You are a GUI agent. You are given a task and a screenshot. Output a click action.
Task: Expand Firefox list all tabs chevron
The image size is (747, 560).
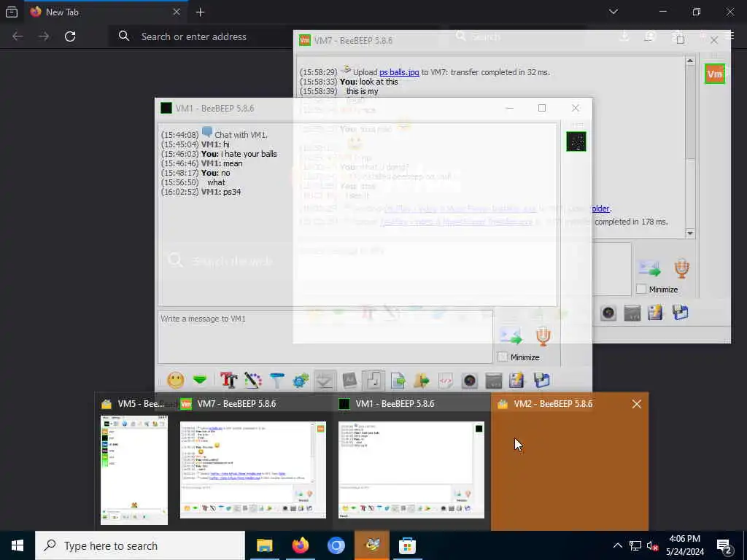[613, 12]
